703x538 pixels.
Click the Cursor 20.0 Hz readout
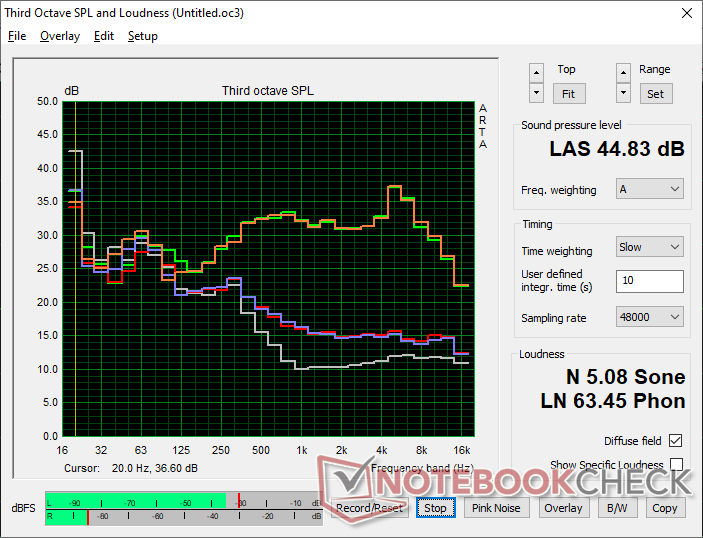coord(131,468)
